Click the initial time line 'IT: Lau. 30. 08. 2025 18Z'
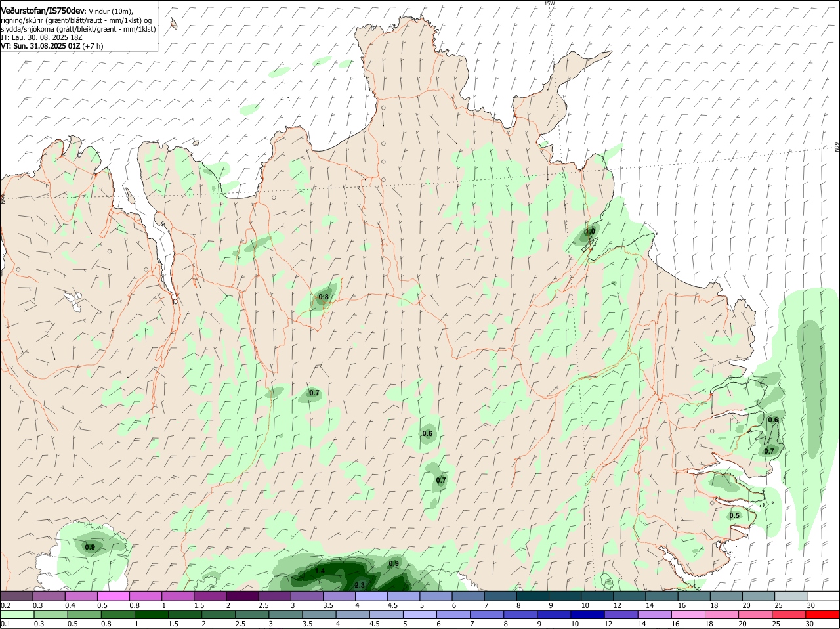The width and height of the screenshot is (840, 629). 41,37
